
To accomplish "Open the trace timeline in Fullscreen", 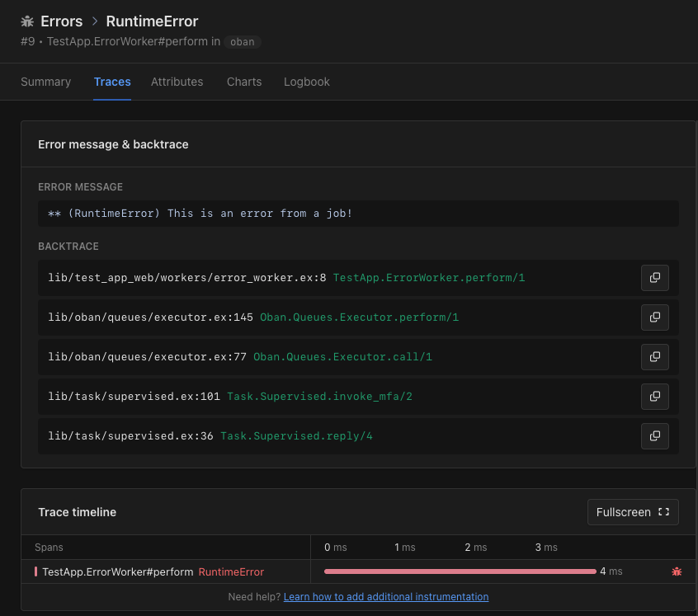I will [x=633, y=512].
